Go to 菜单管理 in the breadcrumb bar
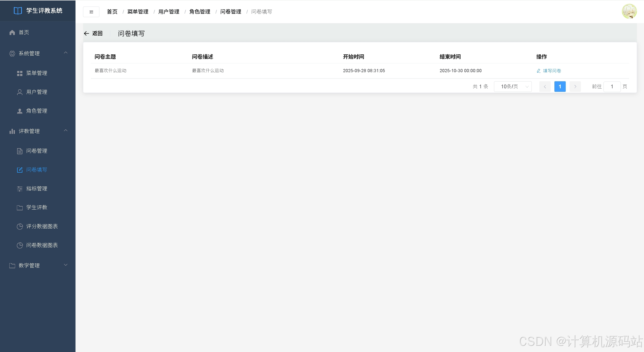 pyautogui.click(x=138, y=12)
